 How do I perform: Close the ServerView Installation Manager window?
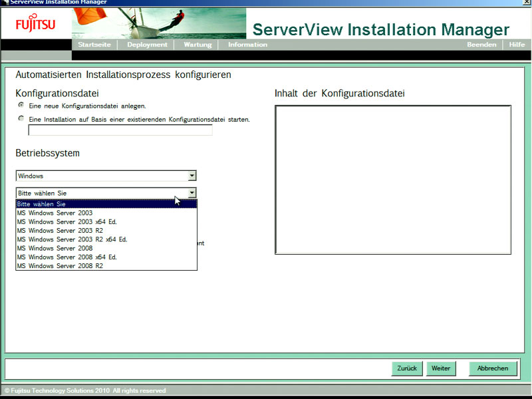point(527,2)
